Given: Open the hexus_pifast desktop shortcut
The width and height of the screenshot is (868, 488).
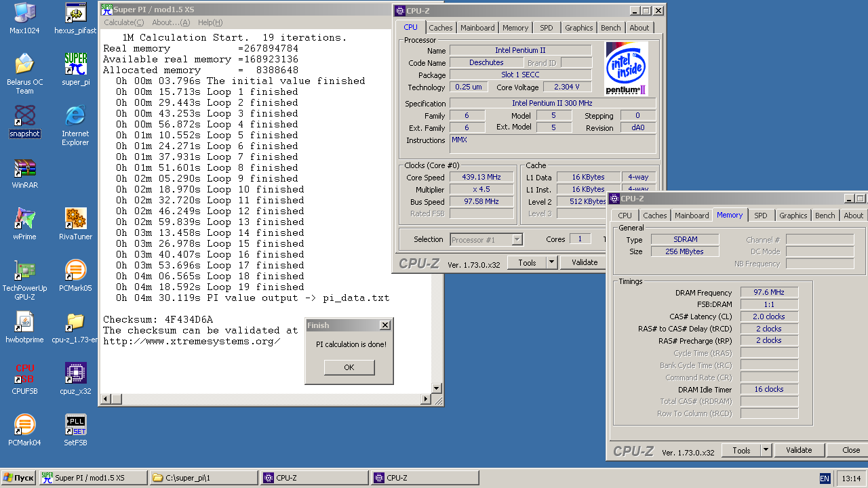Looking at the screenshot, I should pyautogui.click(x=75, y=13).
